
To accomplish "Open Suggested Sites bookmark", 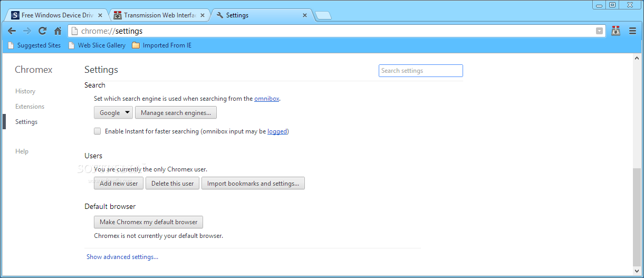I will pos(34,45).
